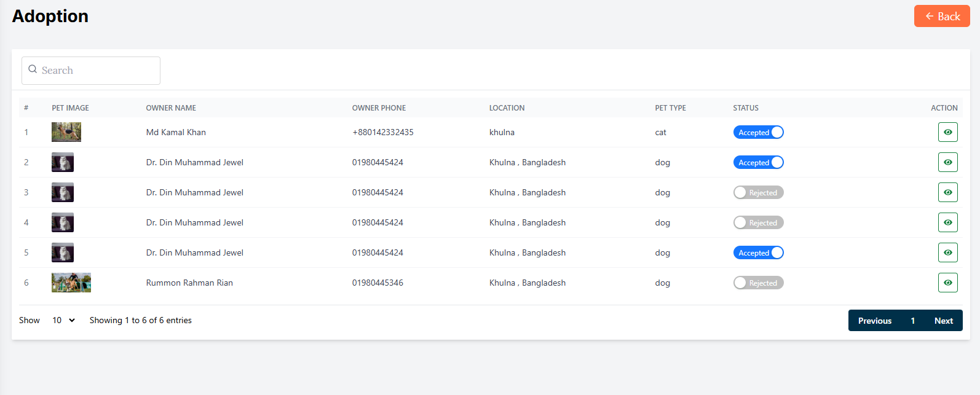This screenshot has width=980, height=395.
Task: View details for Md Kamal Khan's adoption
Action: [x=947, y=132]
